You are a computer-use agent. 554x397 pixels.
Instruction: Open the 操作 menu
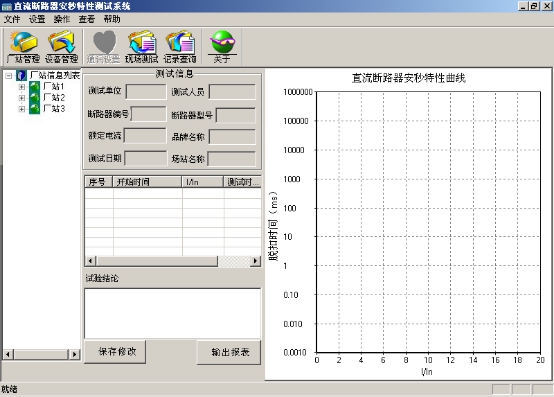tap(62, 19)
